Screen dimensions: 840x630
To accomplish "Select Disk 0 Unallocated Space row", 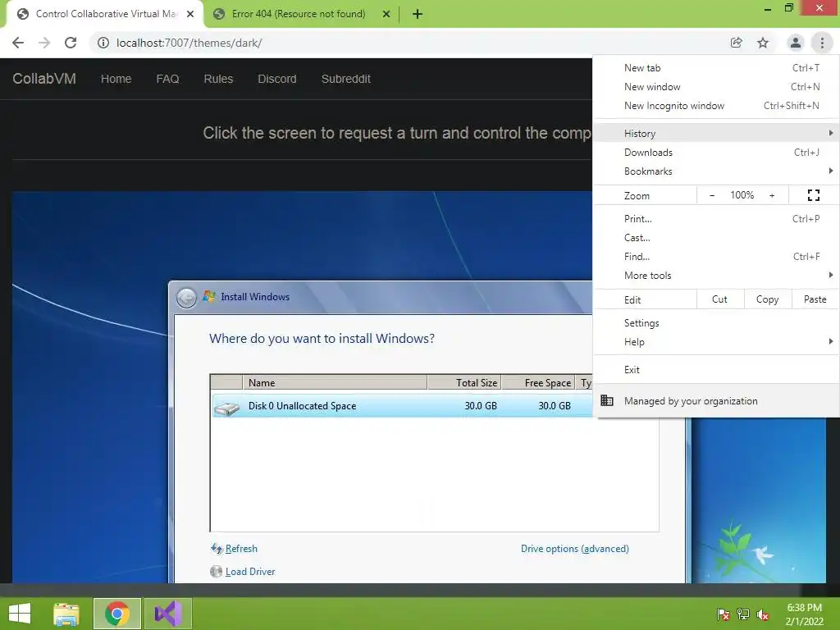I will [402, 406].
